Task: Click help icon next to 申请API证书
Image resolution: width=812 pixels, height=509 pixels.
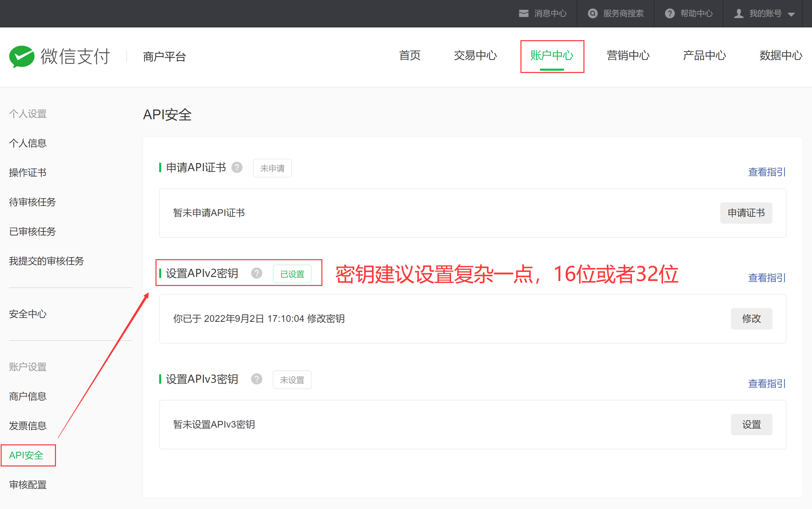Action: pos(237,167)
